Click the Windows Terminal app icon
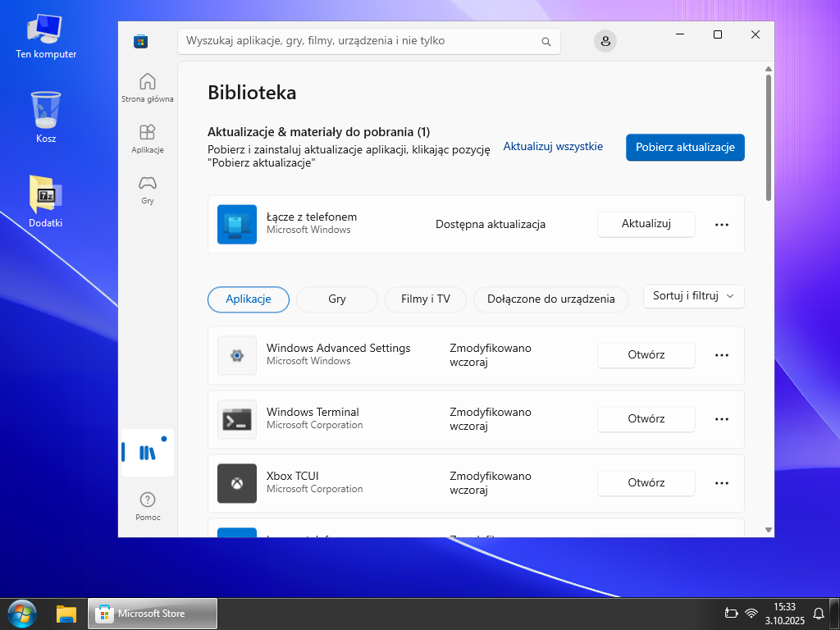This screenshot has width=840, height=630. (237, 419)
